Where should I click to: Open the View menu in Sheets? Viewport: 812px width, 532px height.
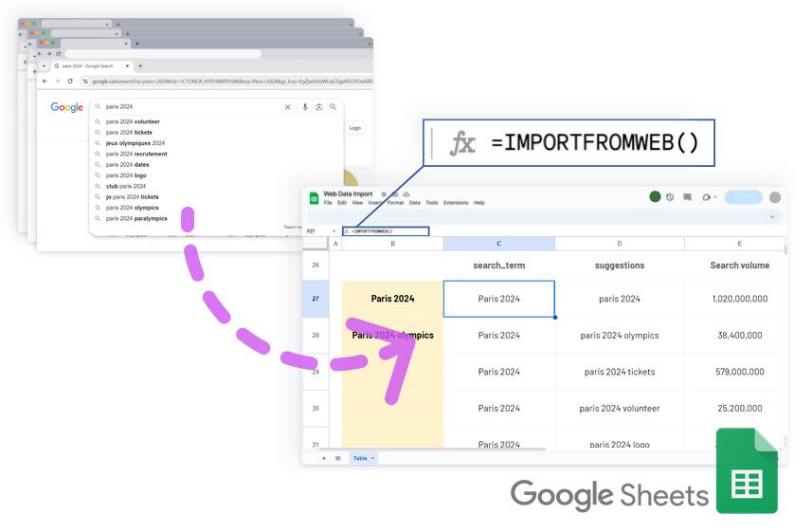coord(357,203)
